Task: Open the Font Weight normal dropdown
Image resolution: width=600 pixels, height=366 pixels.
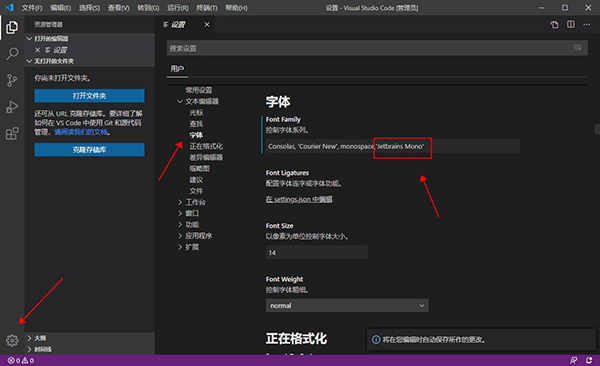Action: [x=347, y=306]
